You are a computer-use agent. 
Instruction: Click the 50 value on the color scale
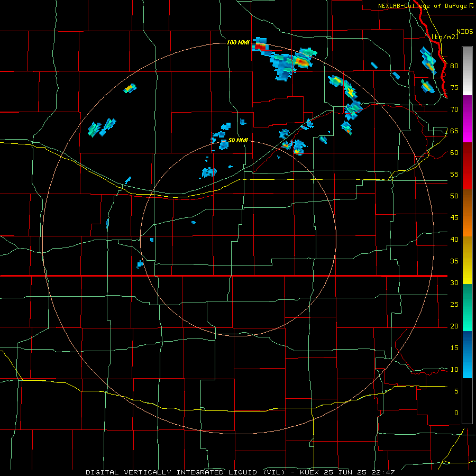(454, 196)
